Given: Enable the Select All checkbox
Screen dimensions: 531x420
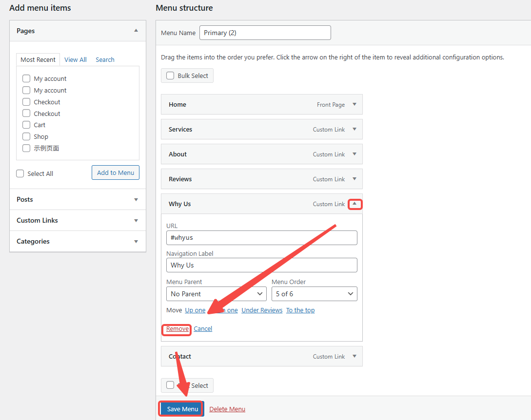Looking at the screenshot, I should click(20, 173).
